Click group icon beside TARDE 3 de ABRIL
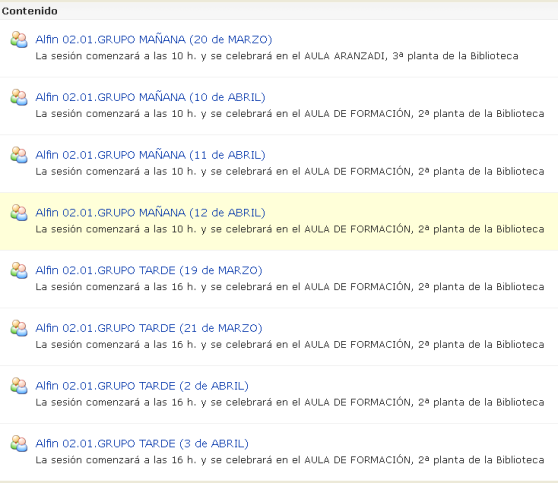 click(19, 443)
